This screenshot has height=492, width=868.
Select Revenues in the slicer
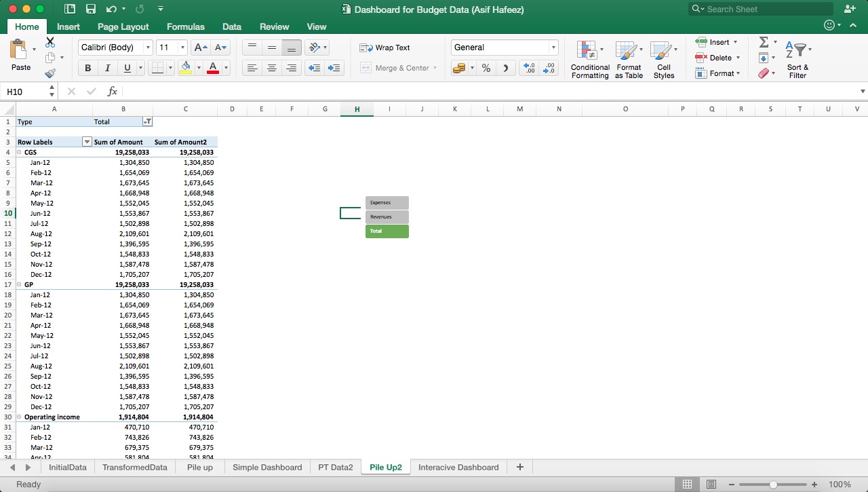pyautogui.click(x=387, y=216)
